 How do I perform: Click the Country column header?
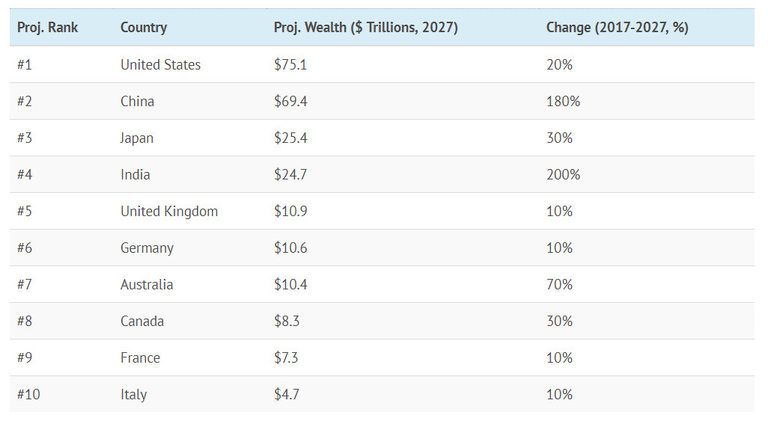click(x=143, y=27)
